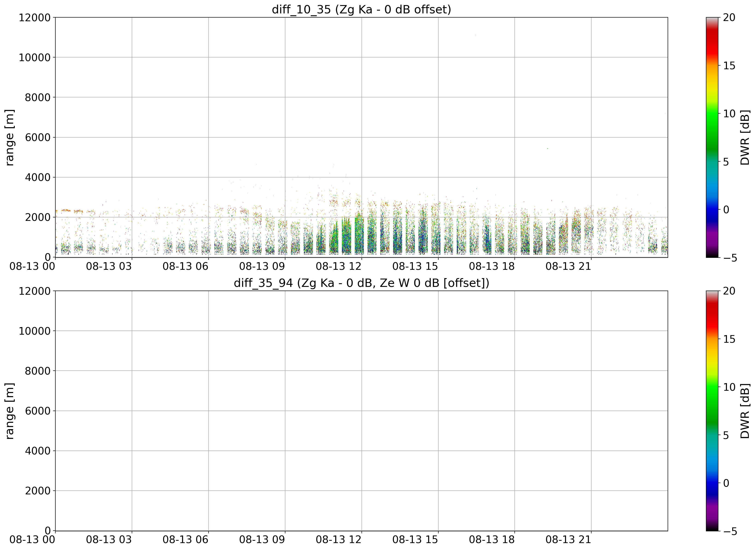Screen dimensions: 756x550
Task: Click the 8000 y-tick on diff_10_35 plot
Action: coord(38,97)
